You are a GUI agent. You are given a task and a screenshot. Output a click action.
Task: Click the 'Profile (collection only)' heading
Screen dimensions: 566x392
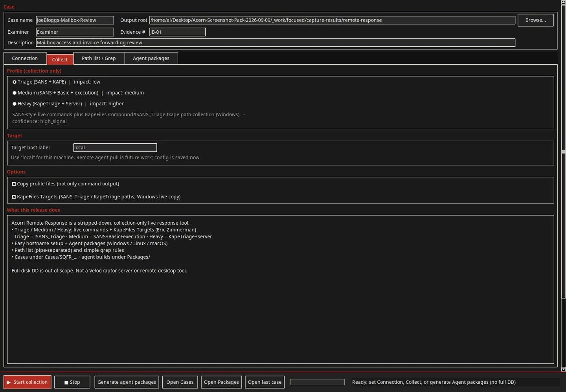[x=34, y=71]
